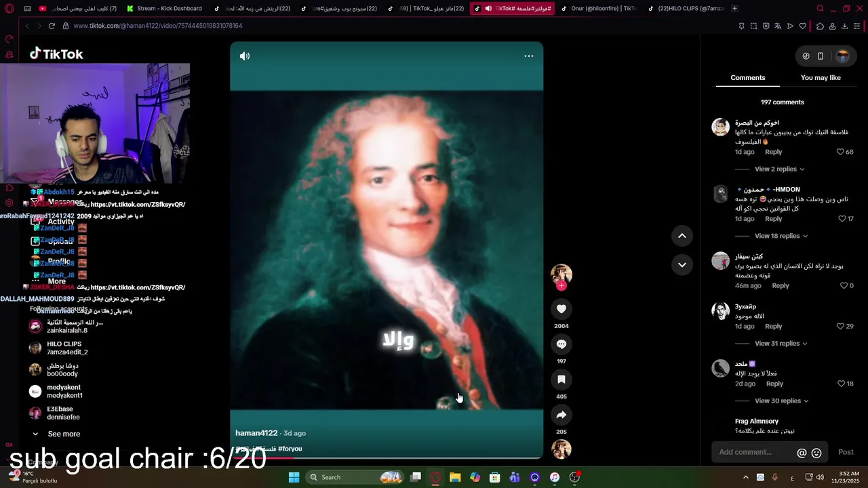Image resolution: width=868 pixels, height=488 pixels.
Task: Follow haman4122 via the red plus badge
Action: point(561,286)
